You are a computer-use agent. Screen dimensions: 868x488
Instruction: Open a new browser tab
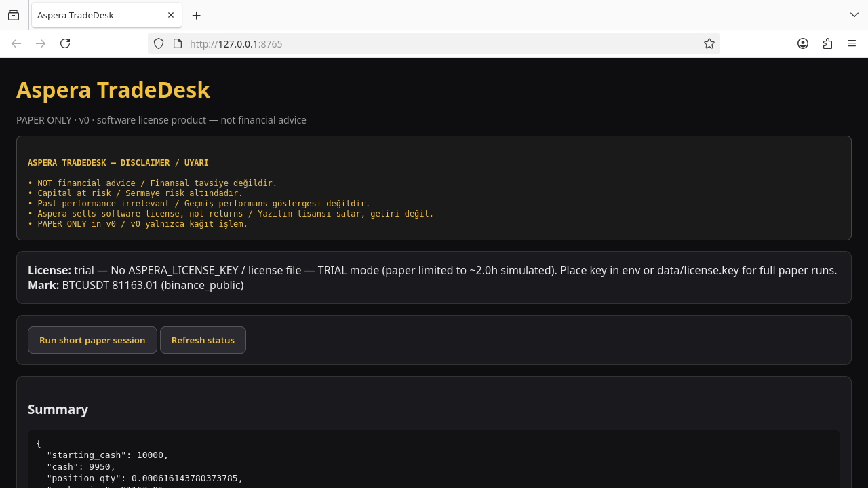click(197, 15)
